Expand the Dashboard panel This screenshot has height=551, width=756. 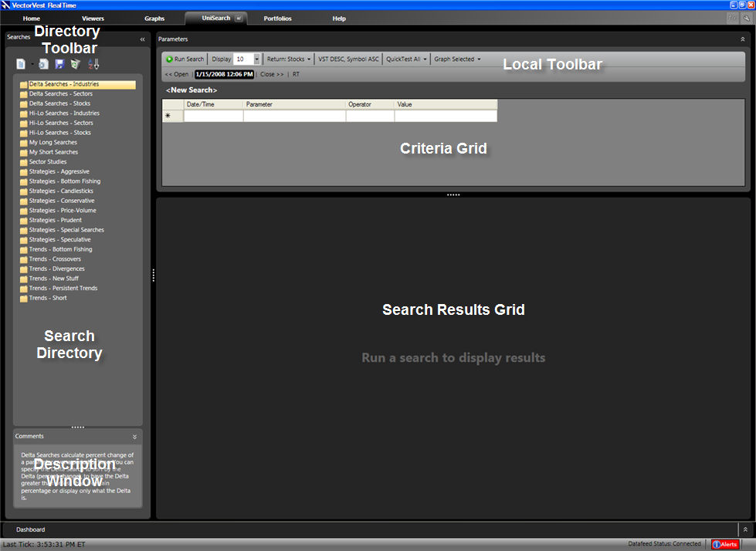tap(744, 529)
